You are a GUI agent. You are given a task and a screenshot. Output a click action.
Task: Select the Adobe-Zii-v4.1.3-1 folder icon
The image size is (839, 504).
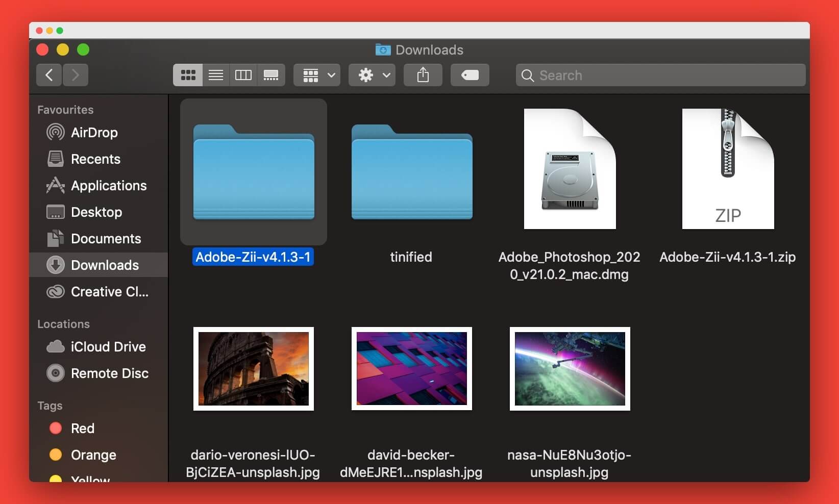pyautogui.click(x=254, y=172)
